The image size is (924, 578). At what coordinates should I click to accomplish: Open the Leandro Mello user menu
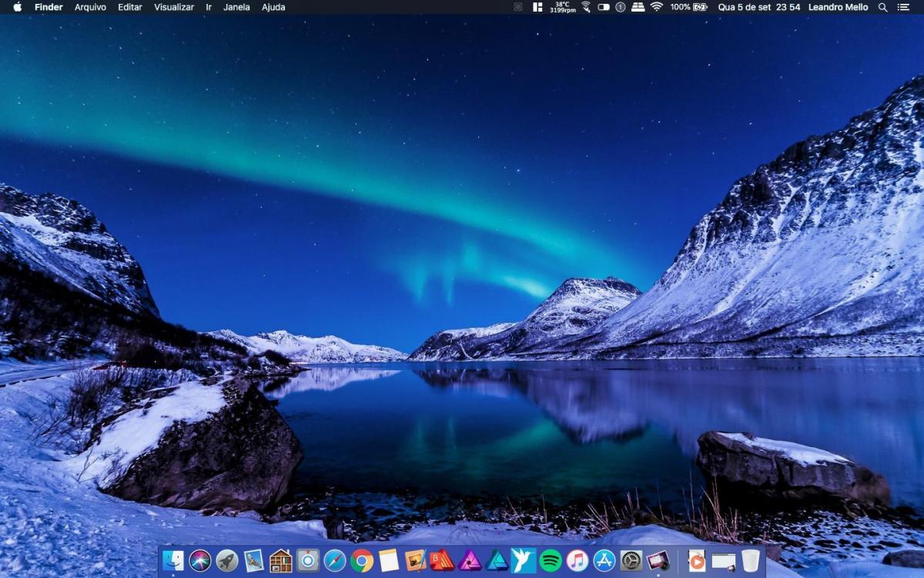(839, 7)
